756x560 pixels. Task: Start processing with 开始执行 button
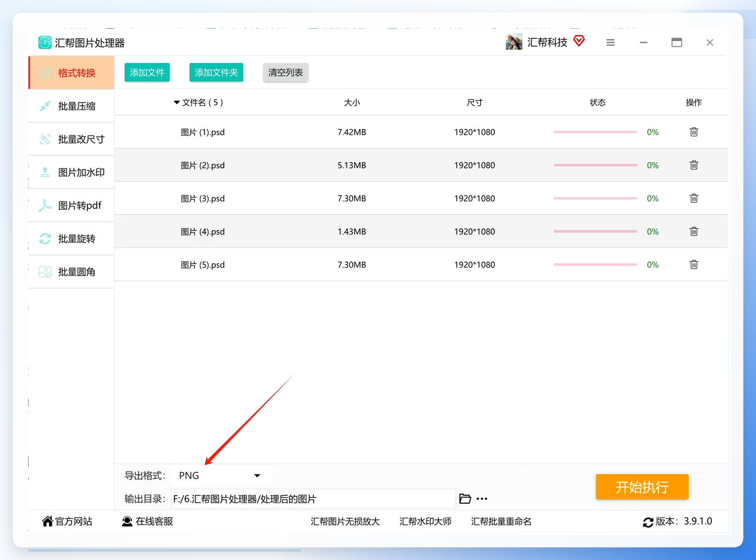(642, 487)
